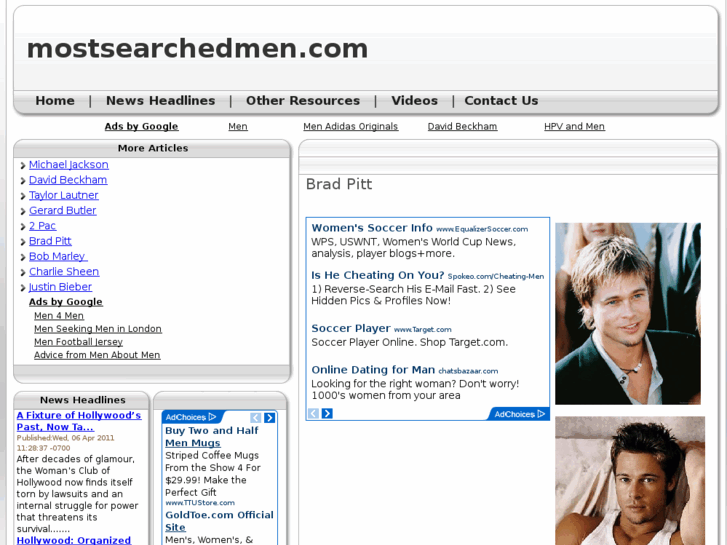Open the Bob Marley article link
Screen dimensions: 727x545
(58, 256)
